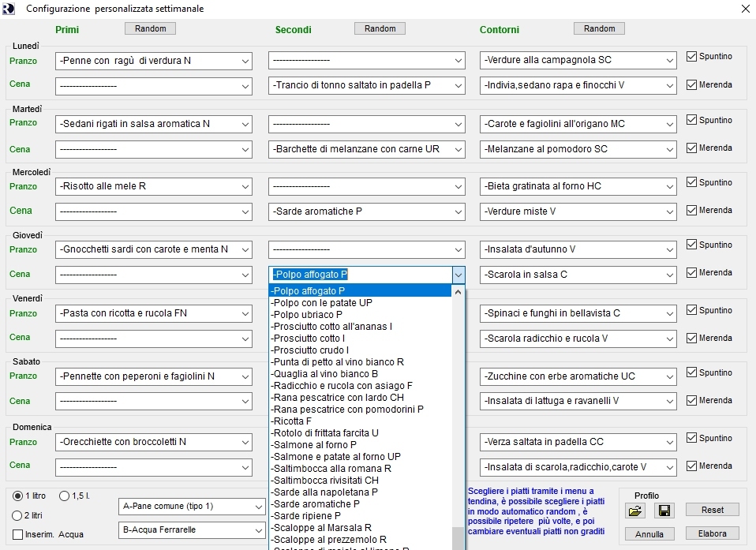Pick Rotolo di frittata farcita U

360,433
